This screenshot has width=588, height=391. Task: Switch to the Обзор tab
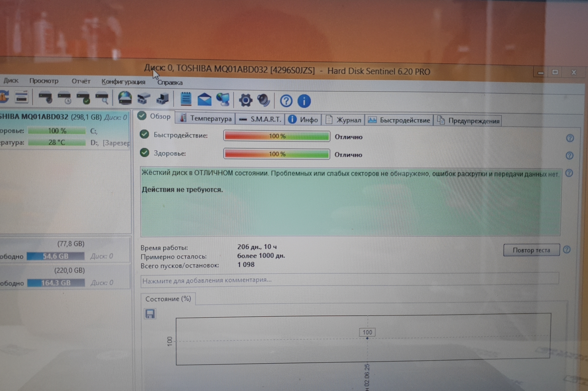point(154,116)
